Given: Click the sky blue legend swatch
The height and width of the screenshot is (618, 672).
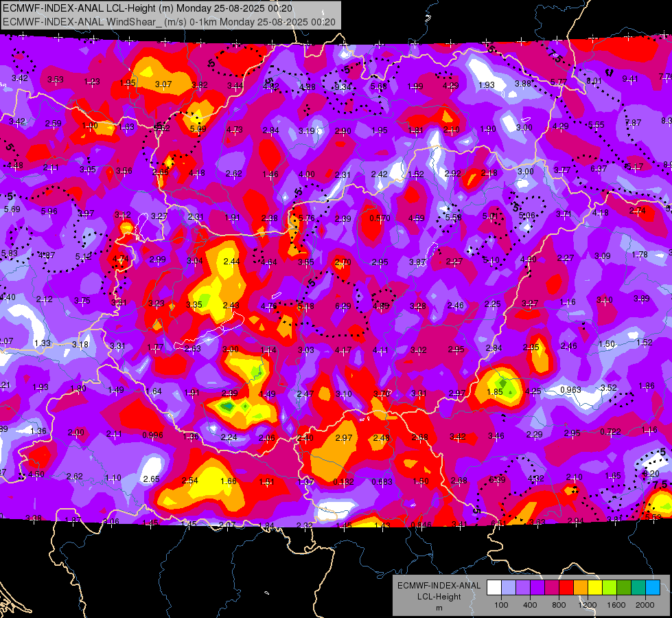Looking at the screenshot, I should (x=653, y=588).
